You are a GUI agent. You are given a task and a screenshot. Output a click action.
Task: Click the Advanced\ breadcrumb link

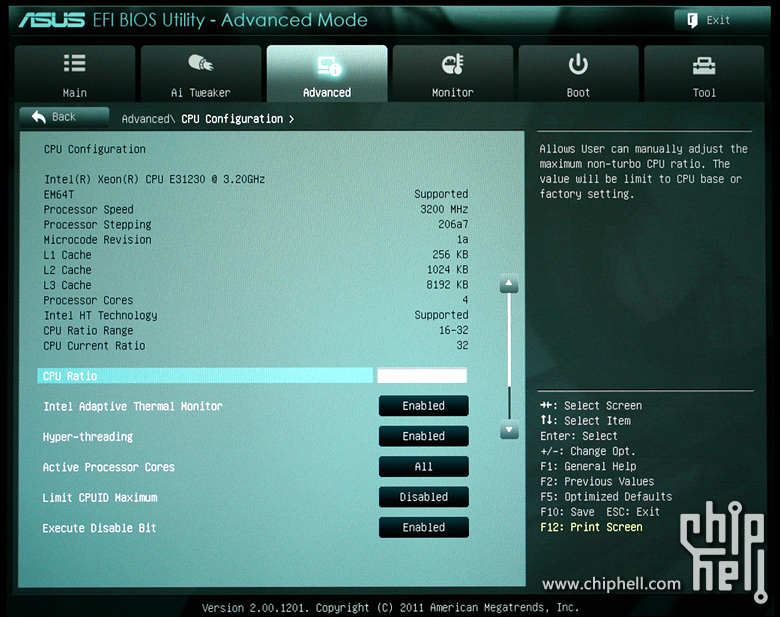click(x=148, y=119)
